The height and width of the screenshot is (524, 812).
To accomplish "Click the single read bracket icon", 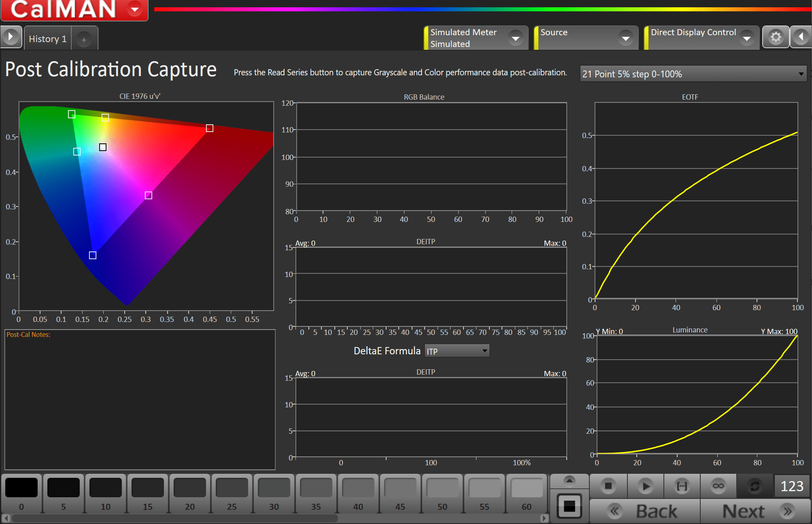I will 682,486.
